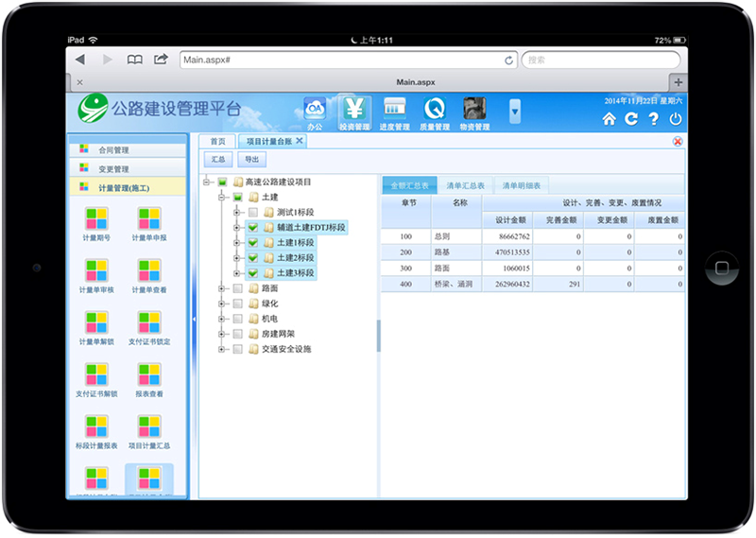Expand the 土建1标段 node
This screenshot has width=756, height=538.
(237, 243)
